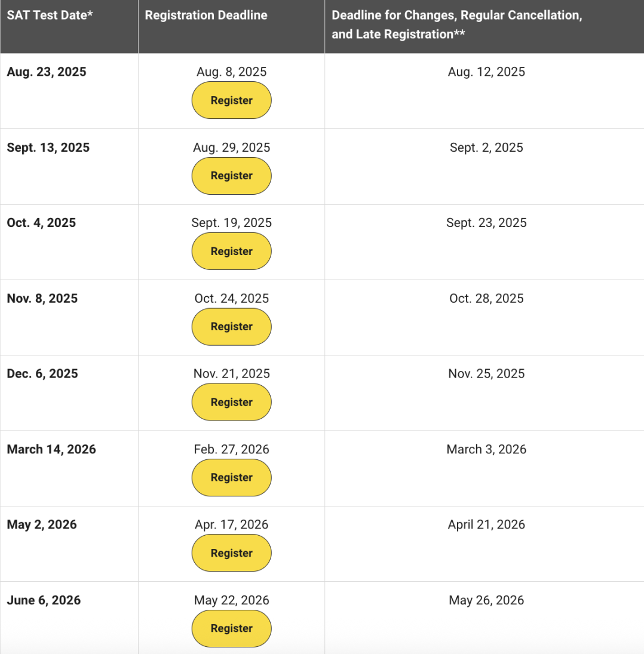The height and width of the screenshot is (654, 644).
Task: Click the 'Oct. 24, 2025' registration deadline
Action: 231,298
